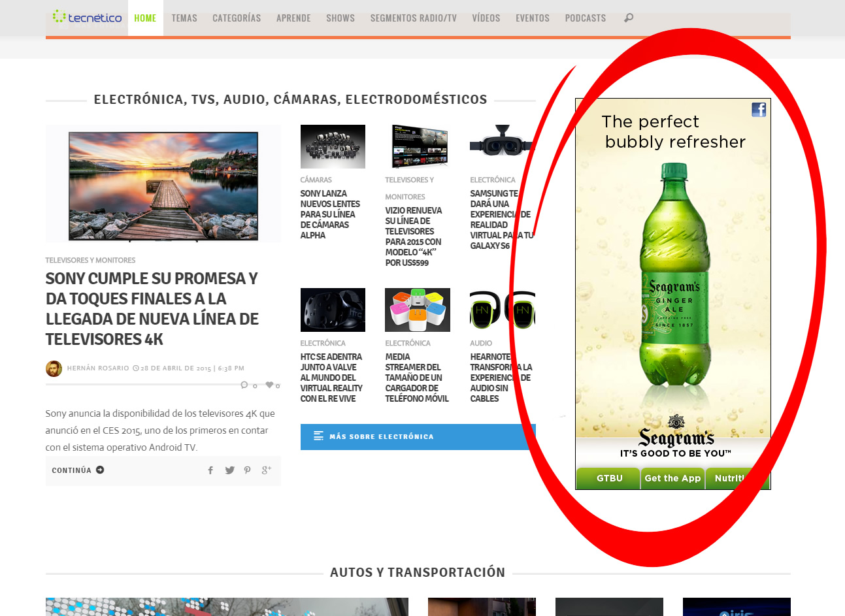The image size is (845, 616).
Task: Open Vizio renueva su línea article
Action: point(414,236)
